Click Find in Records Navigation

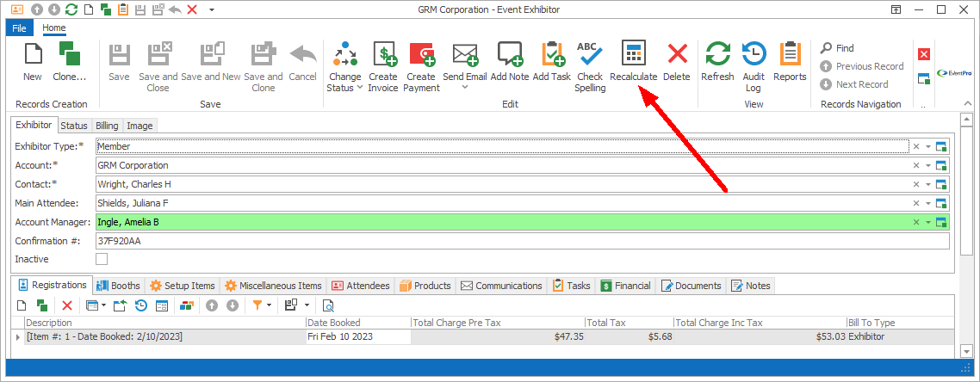point(838,48)
